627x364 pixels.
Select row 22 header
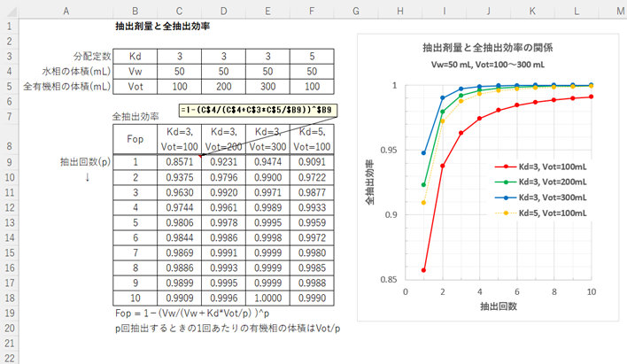[10, 358]
